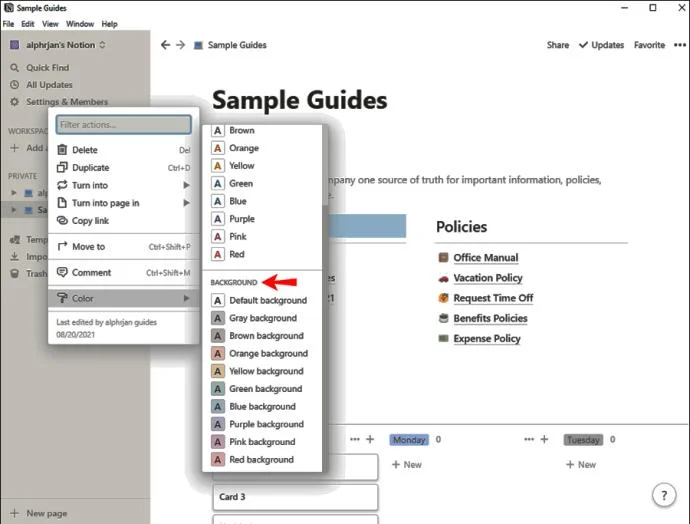Click New under Tuesday column
This screenshot has width=690, height=524.
coord(581,465)
